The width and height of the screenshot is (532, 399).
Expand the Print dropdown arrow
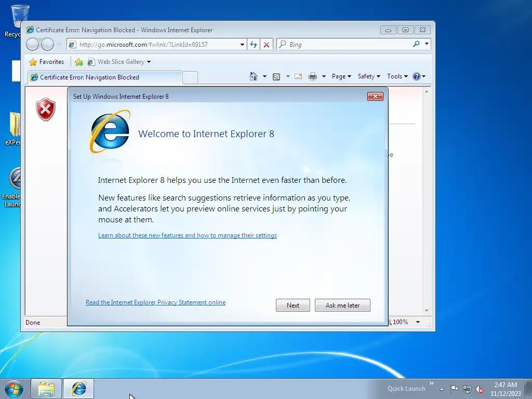coord(324,76)
